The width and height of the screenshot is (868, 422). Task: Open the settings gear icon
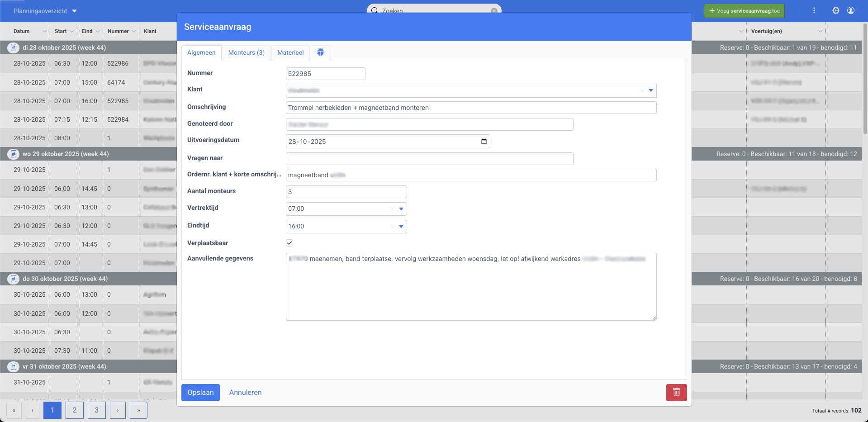click(x=835, y=10)
